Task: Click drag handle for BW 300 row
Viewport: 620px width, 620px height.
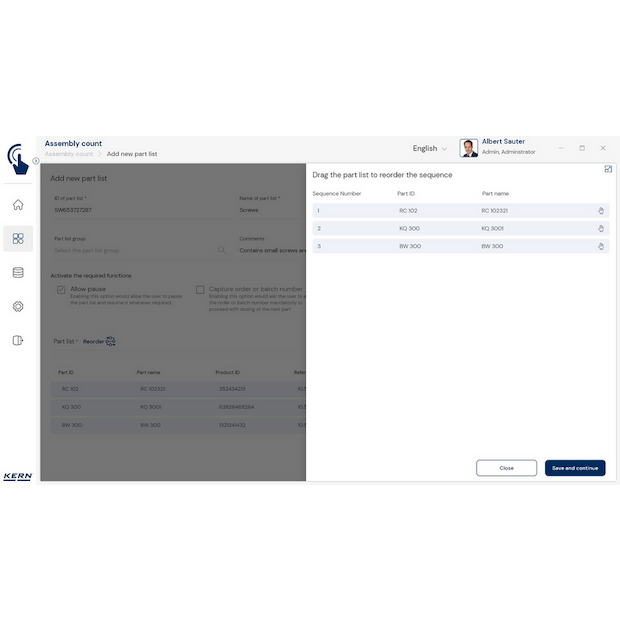Action: 601,245
